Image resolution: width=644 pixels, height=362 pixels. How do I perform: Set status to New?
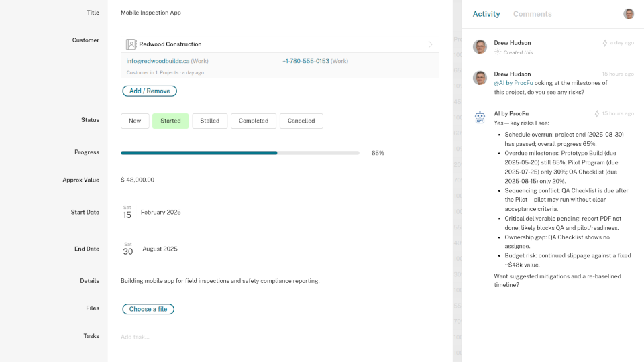[135, 121]
